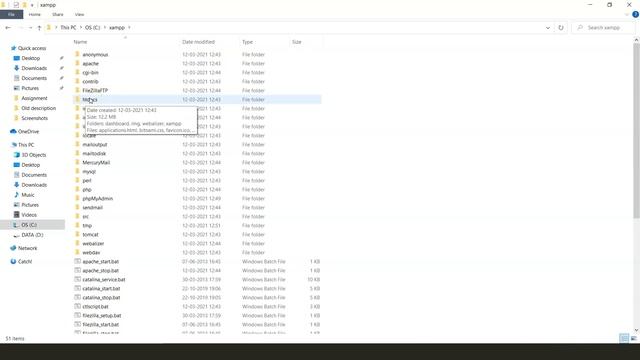Select the src folder
This screenshot has height=360, width=640.
(x=86, y=216)
